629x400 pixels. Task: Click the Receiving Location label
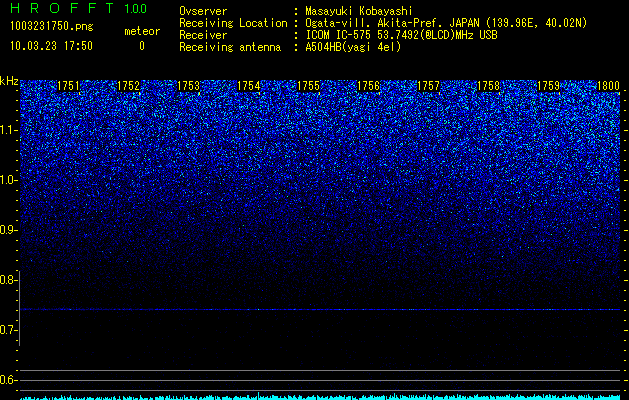[233, 23]
